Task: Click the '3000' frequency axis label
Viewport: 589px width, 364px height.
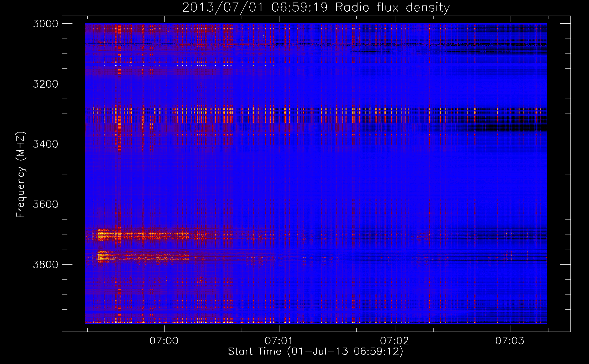Action: click(46, 24)
